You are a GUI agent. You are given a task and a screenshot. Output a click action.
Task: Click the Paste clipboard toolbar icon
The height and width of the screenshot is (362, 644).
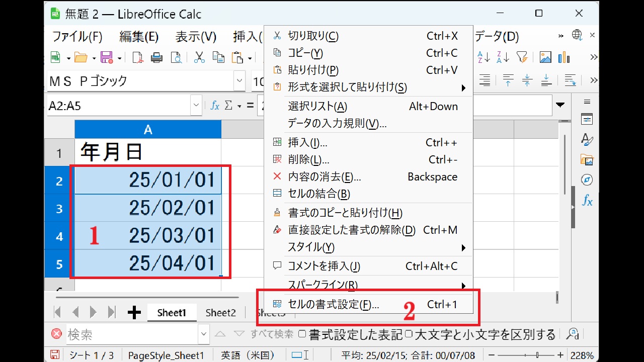coord(237,58)
